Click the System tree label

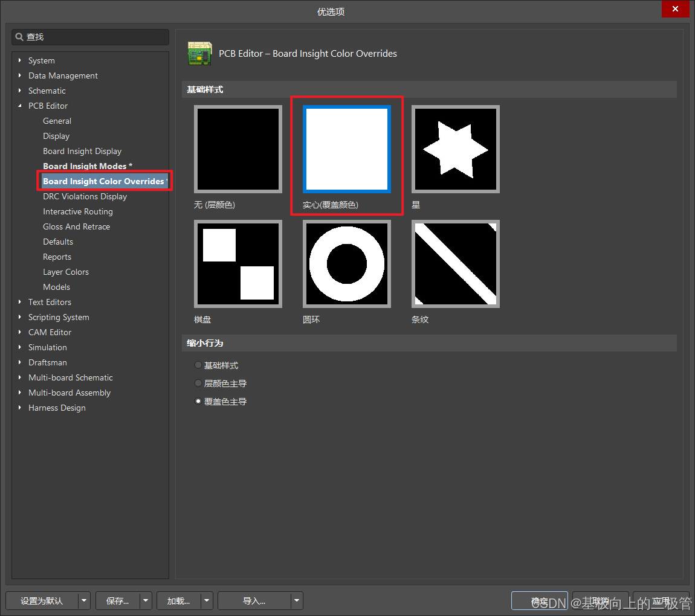[42, 60]
